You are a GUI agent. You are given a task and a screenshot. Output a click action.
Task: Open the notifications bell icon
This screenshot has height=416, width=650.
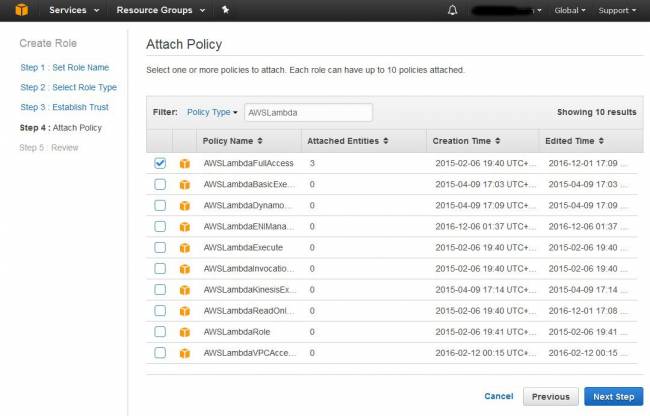(x=452, y=10)
